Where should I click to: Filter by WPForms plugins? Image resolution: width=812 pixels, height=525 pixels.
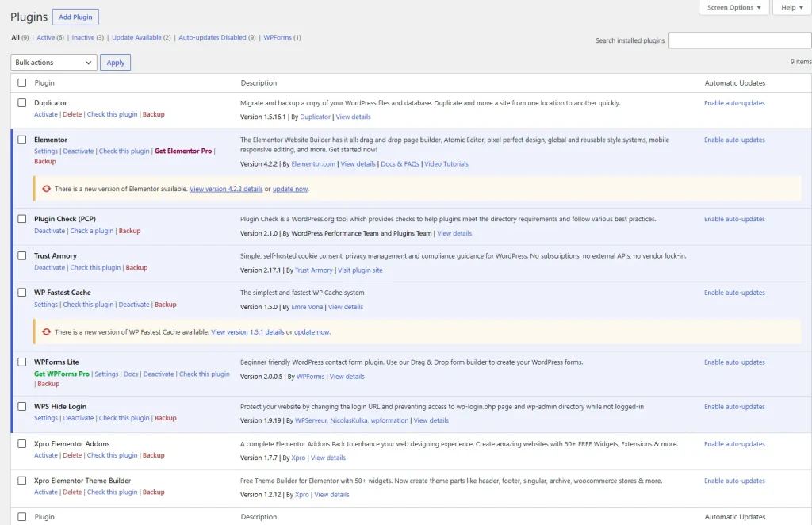pos(278,37)
